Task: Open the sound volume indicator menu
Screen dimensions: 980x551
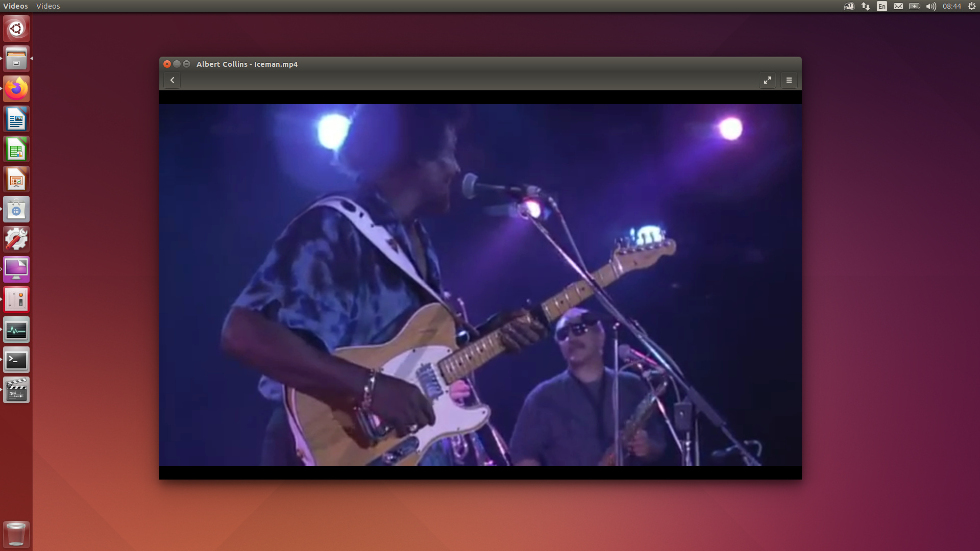Action: click(931, 6)
